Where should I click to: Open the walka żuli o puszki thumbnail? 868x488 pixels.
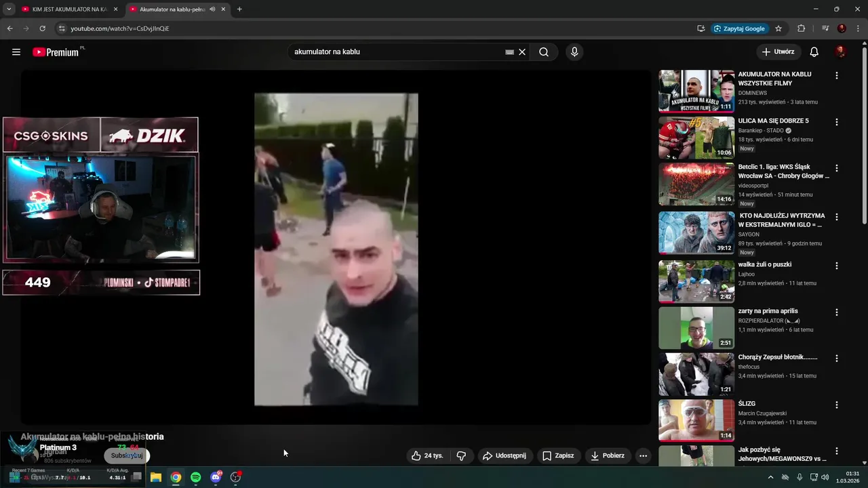click(696, 281)
